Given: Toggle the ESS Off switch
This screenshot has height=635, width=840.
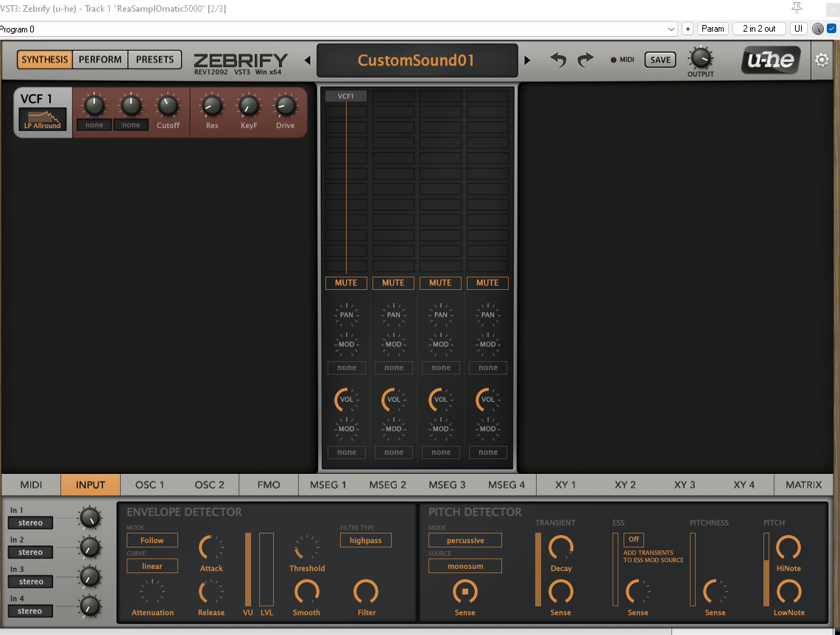Looking at the screenshot, I should coord(634,539).
